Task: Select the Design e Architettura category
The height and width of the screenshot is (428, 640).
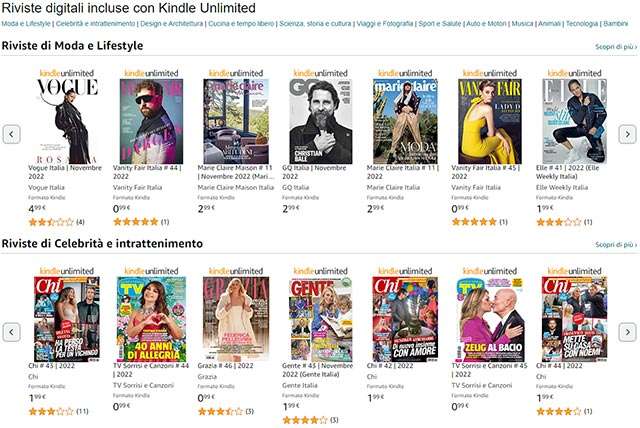Action: click(171, 24)
